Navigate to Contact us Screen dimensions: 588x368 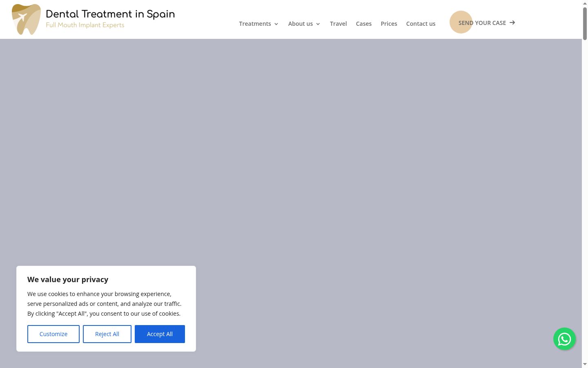(x=421, y=24)
